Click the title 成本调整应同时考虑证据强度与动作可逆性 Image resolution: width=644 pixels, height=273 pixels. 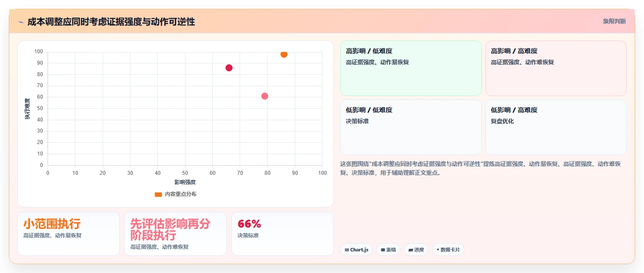pyautogui.click(x=111, y=22)
